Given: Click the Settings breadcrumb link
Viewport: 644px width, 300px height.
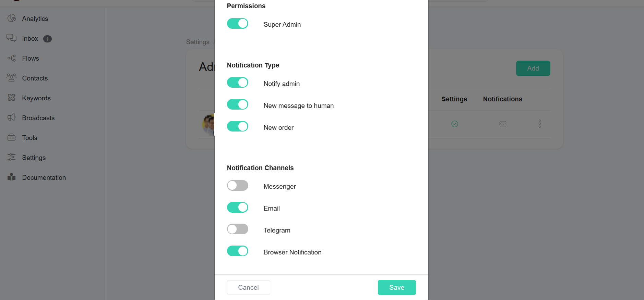Looking at the screenshot, I should pyautogui.click(x=198, y=42).
